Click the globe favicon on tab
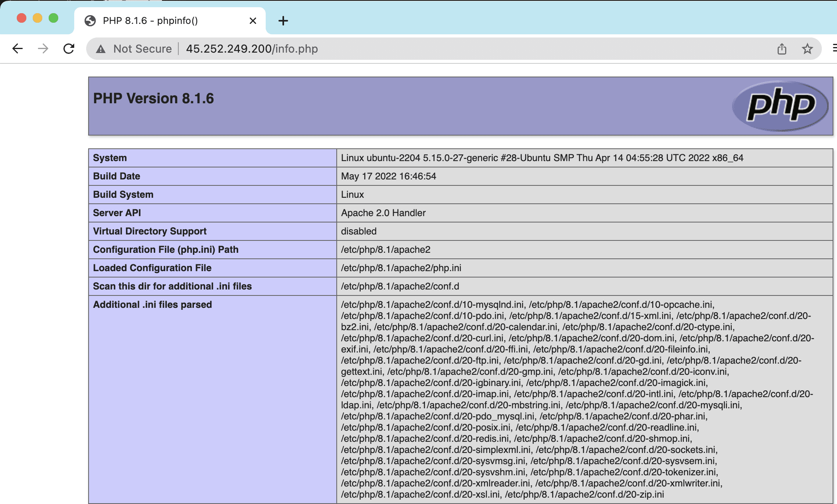 coord(90,21)
